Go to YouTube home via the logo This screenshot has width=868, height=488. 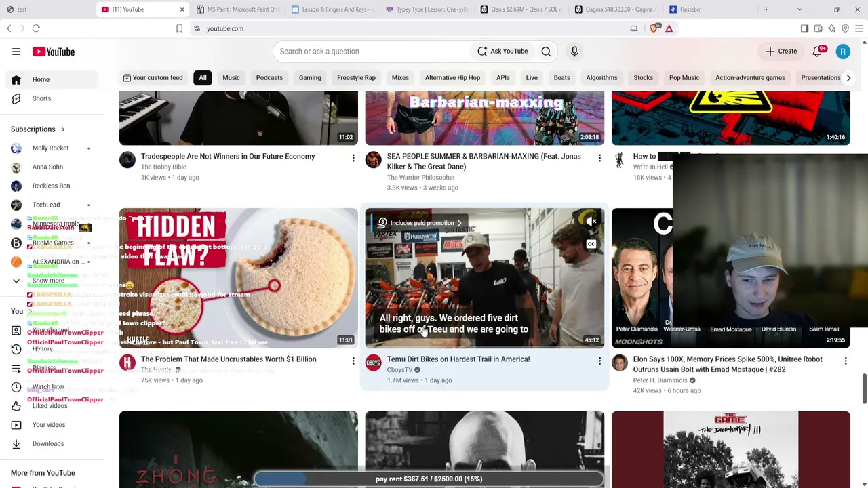click(53, 52)
